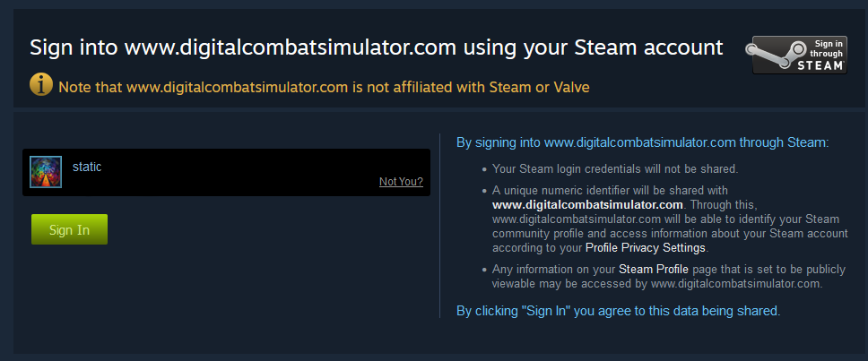Image resolution: width=868 pixels, height=361 pixels.
Task: Click the "community profile and access information" text line
Action: pyautogui.click(x=670, y=233)
